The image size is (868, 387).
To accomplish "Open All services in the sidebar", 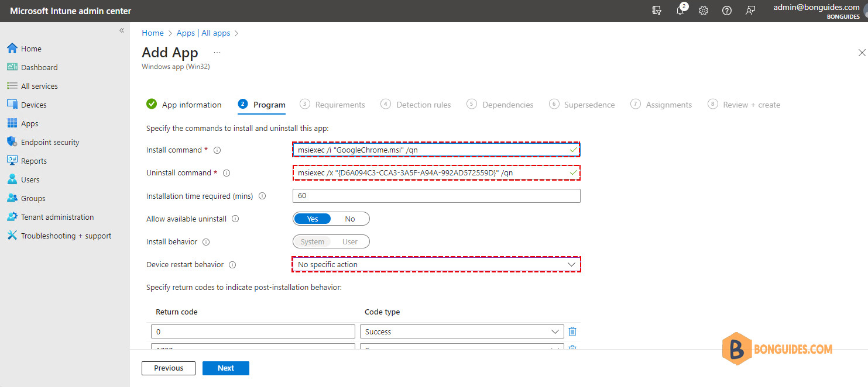I will [x=39, y=86].
